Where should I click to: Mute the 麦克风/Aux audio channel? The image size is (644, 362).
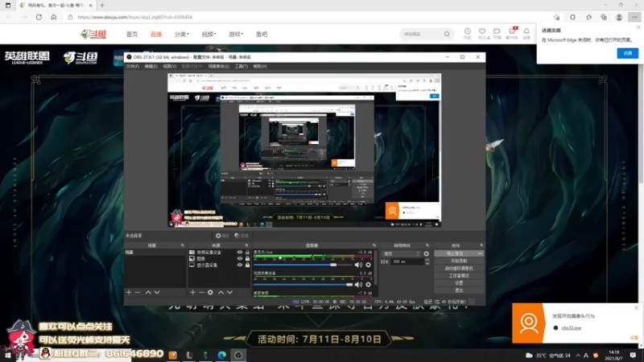[x=358, y=265]
